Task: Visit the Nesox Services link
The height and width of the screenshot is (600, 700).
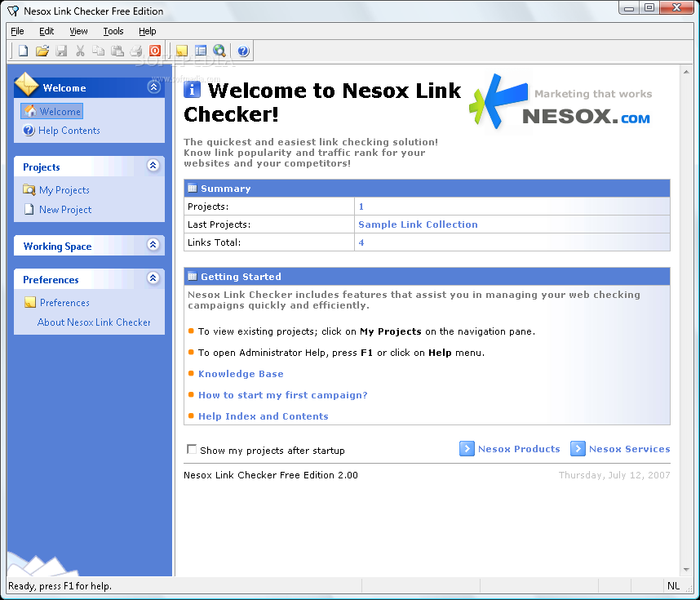Action: pyautogui.click(x=630, y=449)
